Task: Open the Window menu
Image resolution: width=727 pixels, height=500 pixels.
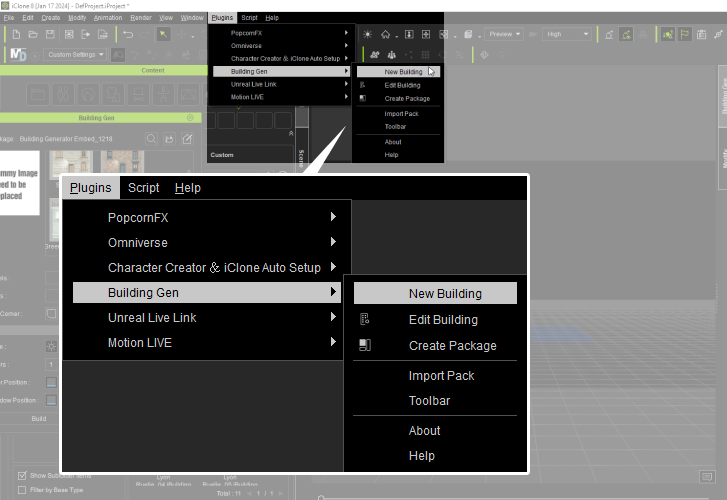Action: (x=192, y=18)
